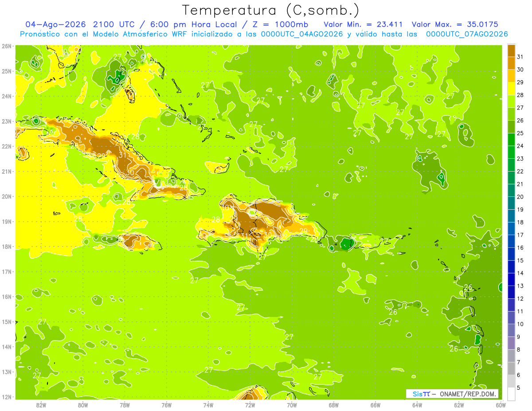Click the "0000UTC_07AGO2026" valid-until time
This screenshot has height=411, width=532.
466,34
